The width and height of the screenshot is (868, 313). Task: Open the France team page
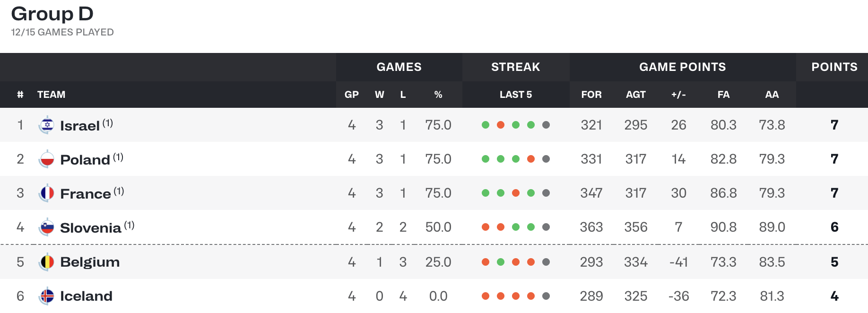[x=86, y=194]
